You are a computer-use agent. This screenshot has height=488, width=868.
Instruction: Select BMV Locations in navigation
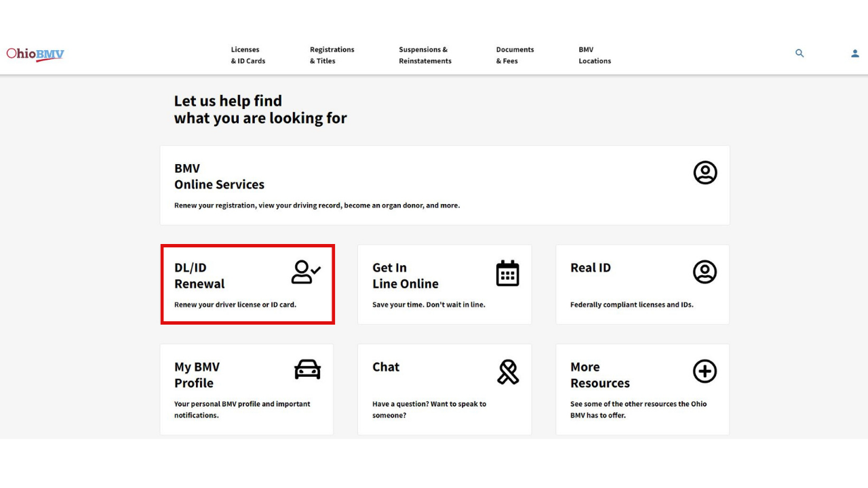[x=594, y=55]
